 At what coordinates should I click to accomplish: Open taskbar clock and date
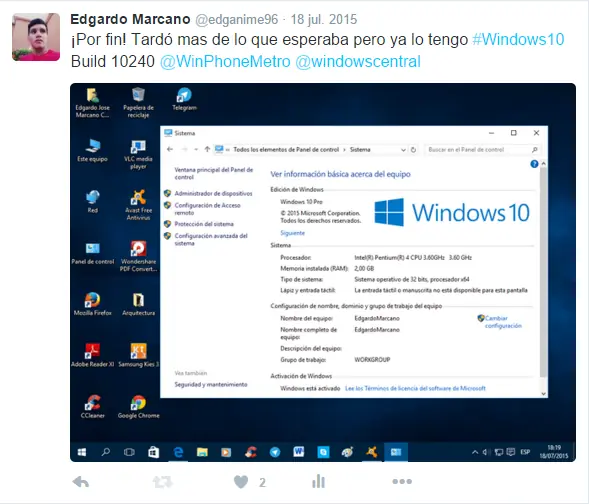click(554, 452)
